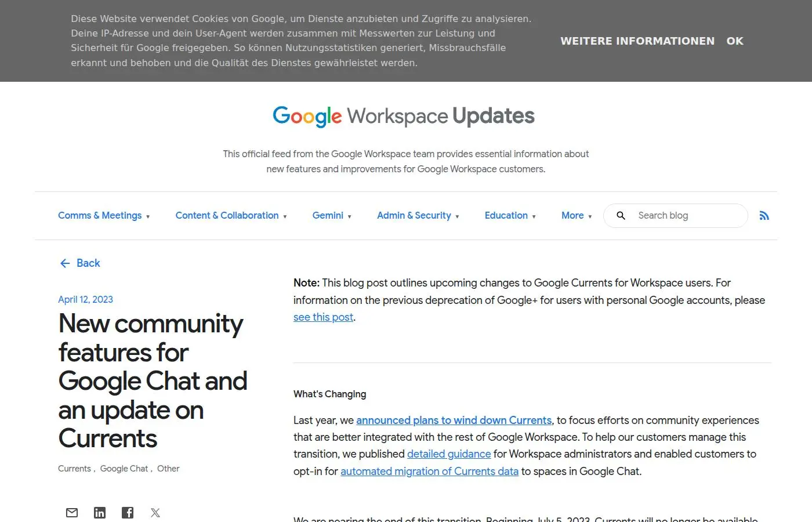The width and height of the screenshot is (812, 522).
Task: Click the 'Note:' label in the post
Action: click(x=306, y=283)
